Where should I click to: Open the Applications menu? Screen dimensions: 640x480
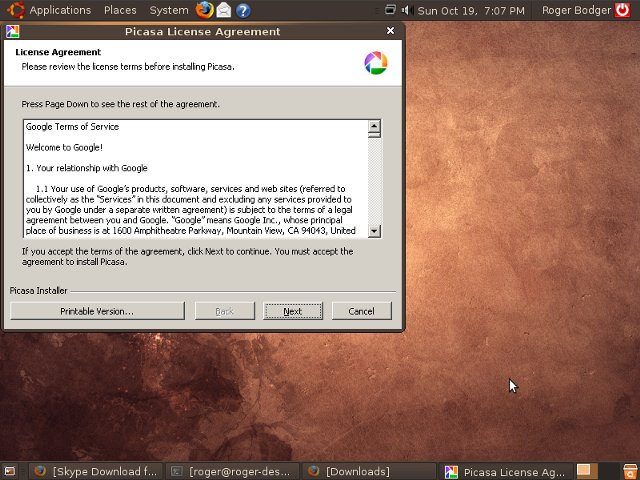click(60, 10)
